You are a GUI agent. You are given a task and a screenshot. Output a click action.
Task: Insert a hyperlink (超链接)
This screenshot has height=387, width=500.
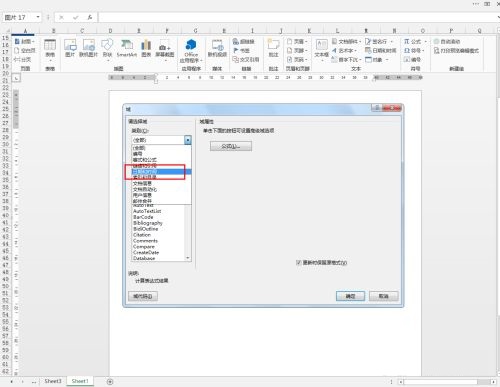tap(244, 41)
